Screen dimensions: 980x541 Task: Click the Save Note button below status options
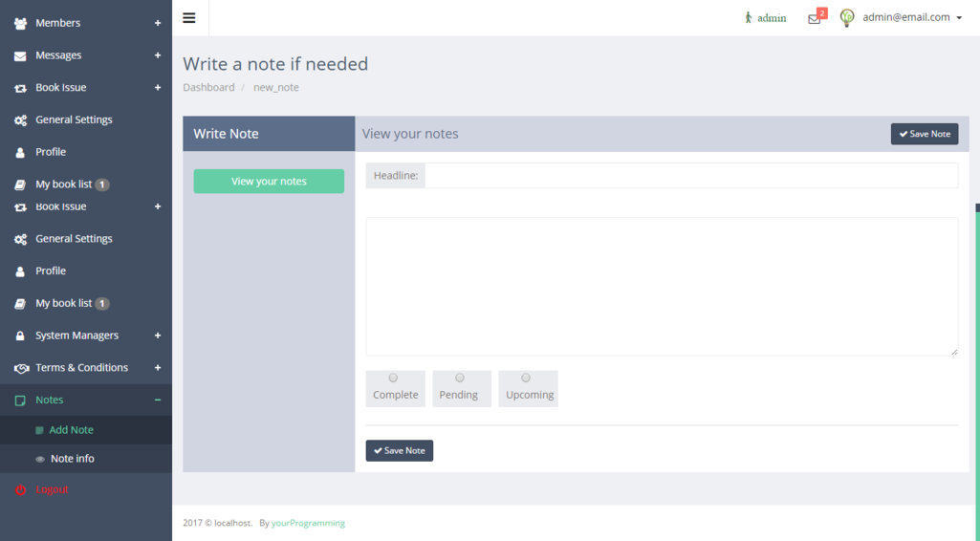tap(399, 450)
